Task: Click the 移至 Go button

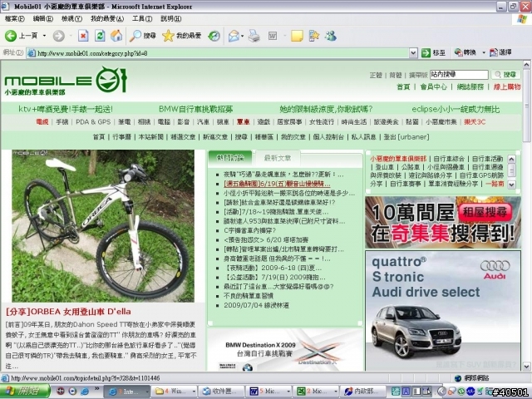Action: (x=433, y=53)
